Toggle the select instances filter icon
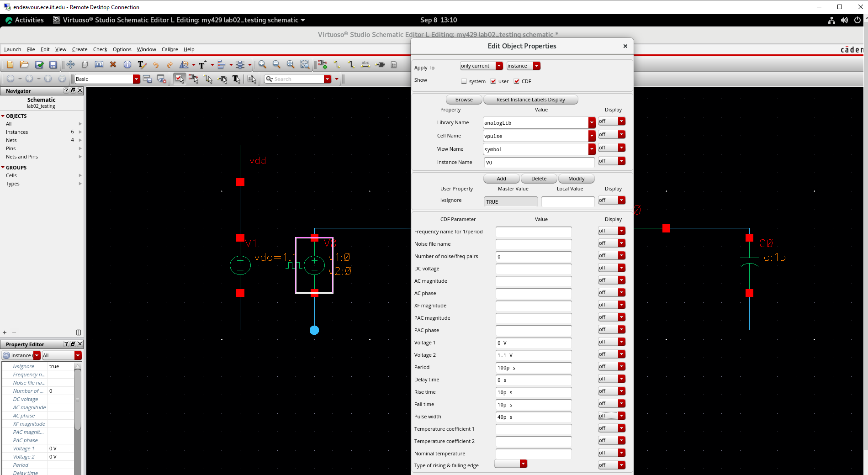The image size is (868, 475). [194, 79]
